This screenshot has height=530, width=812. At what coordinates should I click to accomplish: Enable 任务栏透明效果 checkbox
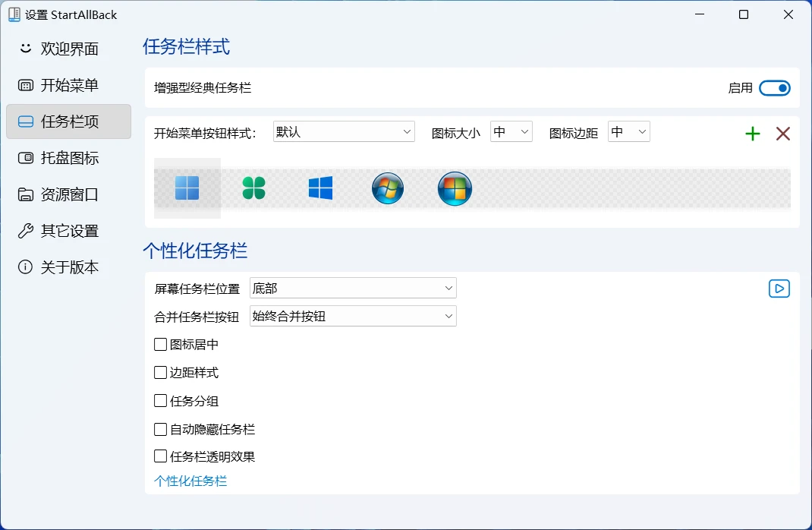pos(161,457)
